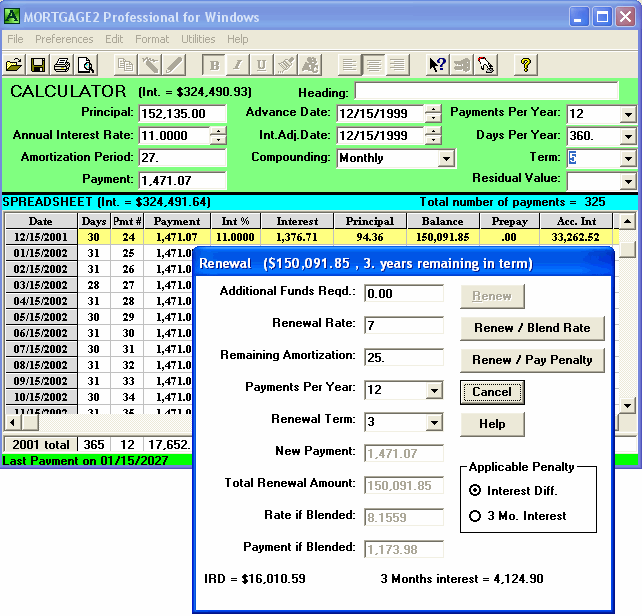The image size is (642, 616).
Task: Open the Preferences menu
Action: (x=64, y=39)
